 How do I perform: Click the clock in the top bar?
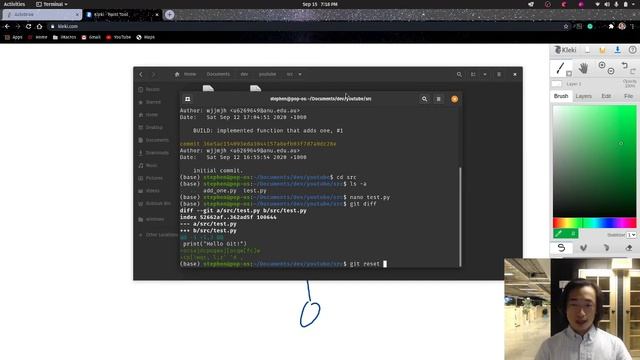click(x=320, y=4)
